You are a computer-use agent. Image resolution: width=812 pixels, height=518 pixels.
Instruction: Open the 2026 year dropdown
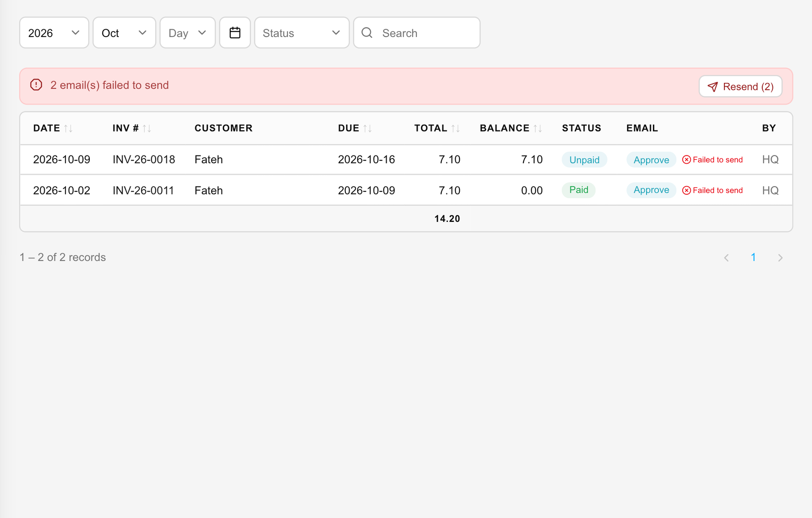tap(54, 33)
